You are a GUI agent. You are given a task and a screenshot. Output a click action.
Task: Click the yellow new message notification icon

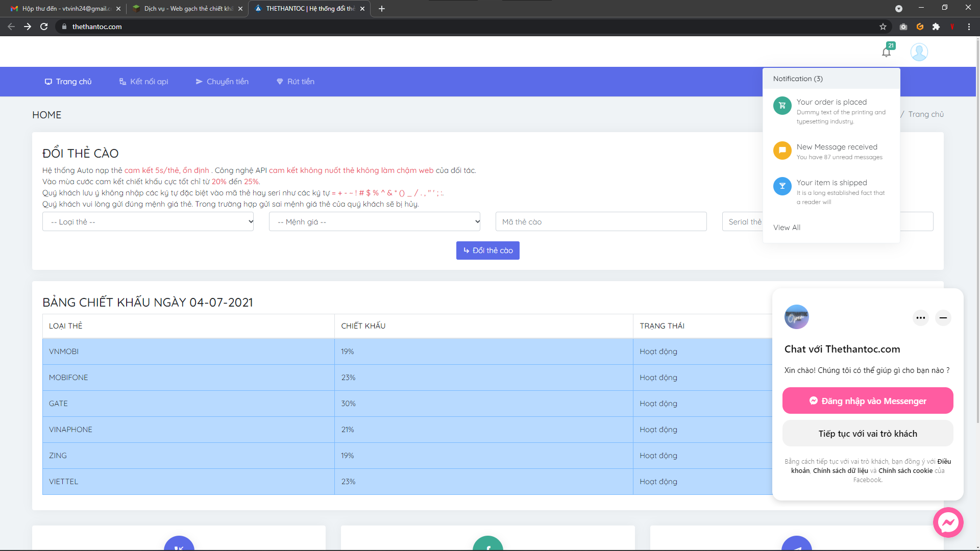782,151
